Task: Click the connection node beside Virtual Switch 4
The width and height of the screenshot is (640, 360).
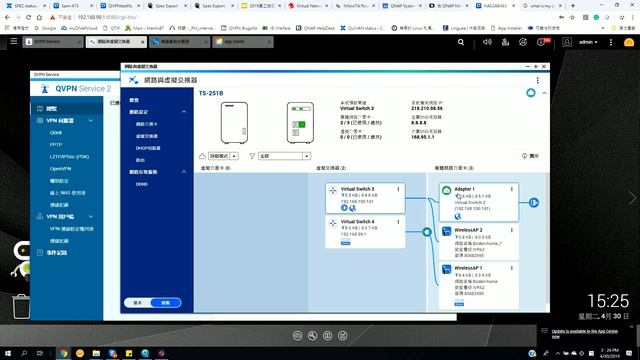Action: click(x=427, y=232)
